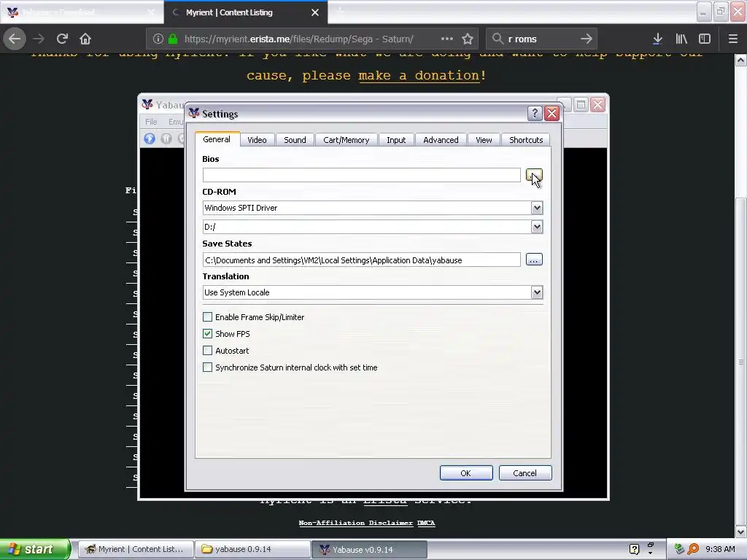Go forward in the browser
The height and width of the screenshot is (560, 747).
pyautogui.click(x=39, y=39)
